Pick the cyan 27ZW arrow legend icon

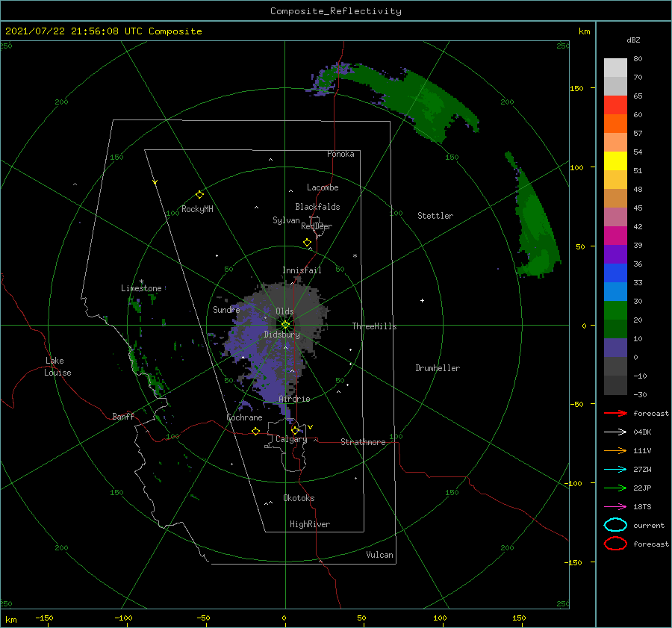[615, 470]
